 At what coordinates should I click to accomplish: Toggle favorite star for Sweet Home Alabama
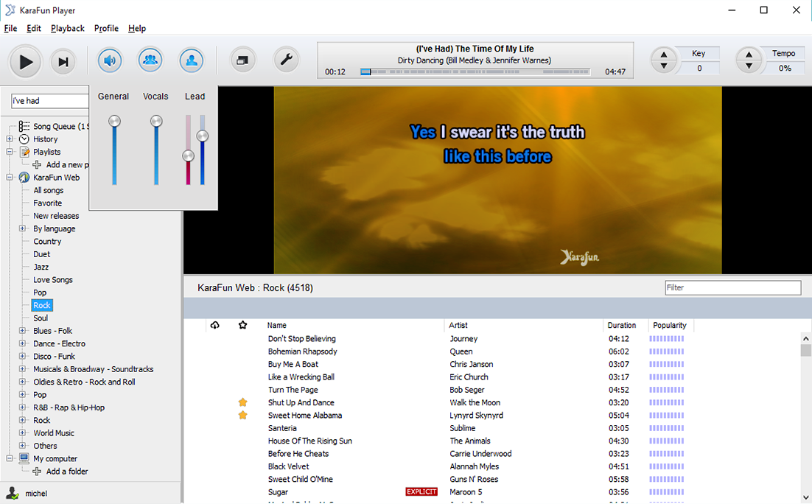[x=242, y=416]
